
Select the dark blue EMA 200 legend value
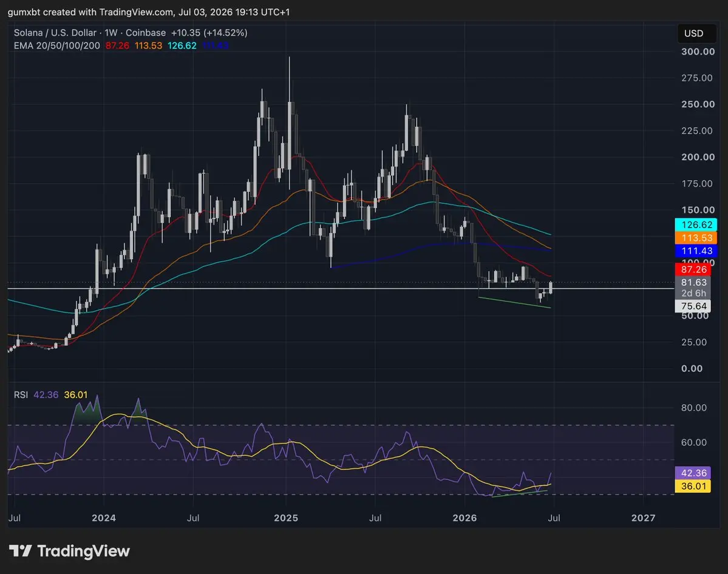[x=216, y=46]
